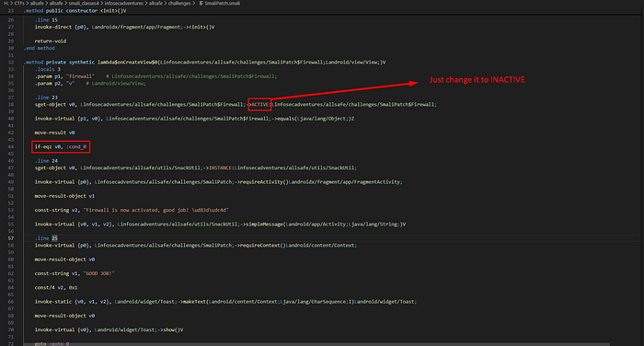Open the allsafe breadcrumb after infosecadventures

point(155,4)
